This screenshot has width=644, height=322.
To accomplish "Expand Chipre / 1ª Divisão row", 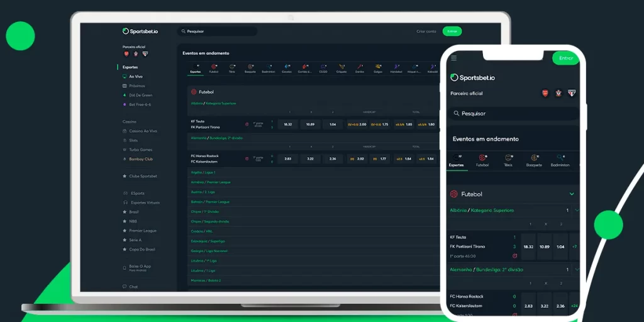I will coord(313,211).
